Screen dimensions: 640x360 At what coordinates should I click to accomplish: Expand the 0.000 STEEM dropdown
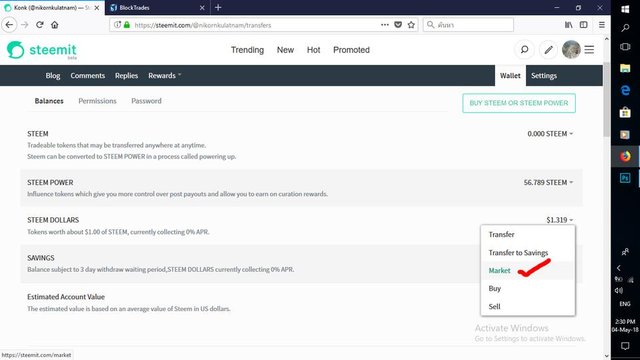550,134
